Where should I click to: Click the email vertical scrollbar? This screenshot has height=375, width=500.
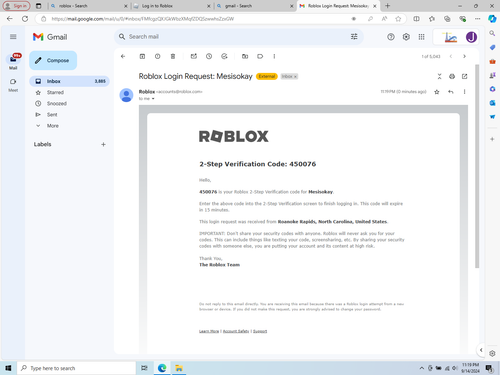pyautogui.click(x=477, y=166)
